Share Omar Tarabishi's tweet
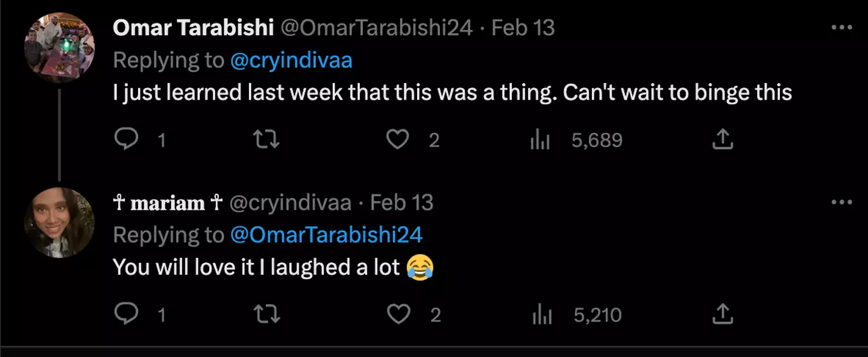 point(722,140)
